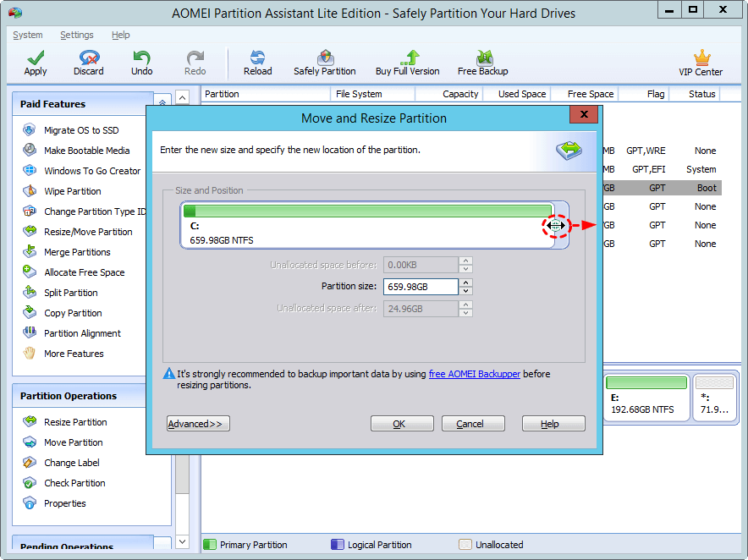Select Allocate Free Space
This screenshot has height=560, width=748.
85,272
